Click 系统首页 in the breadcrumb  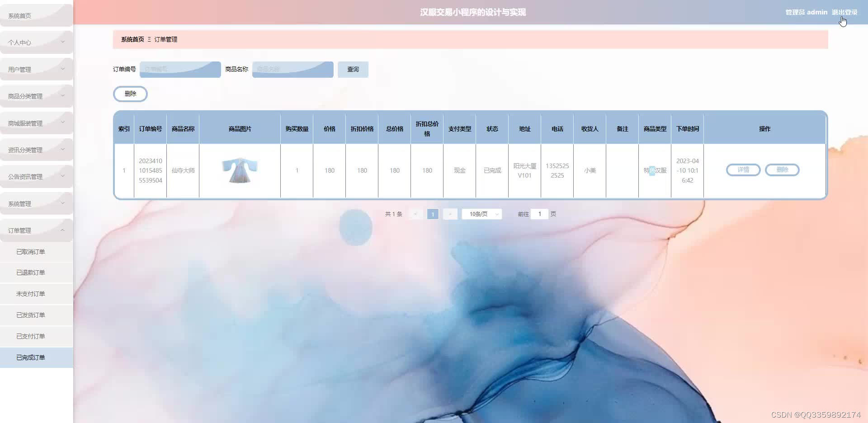[x=132, y=39]
